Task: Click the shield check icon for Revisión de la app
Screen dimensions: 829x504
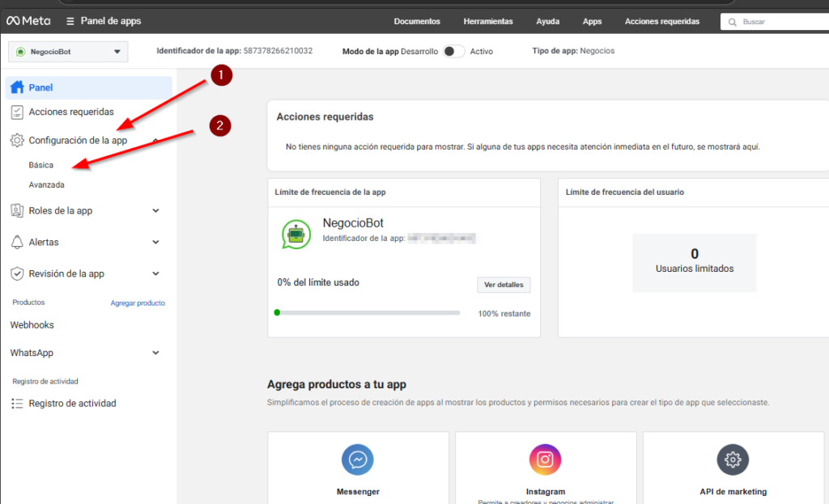Action: tap(17, 273)
